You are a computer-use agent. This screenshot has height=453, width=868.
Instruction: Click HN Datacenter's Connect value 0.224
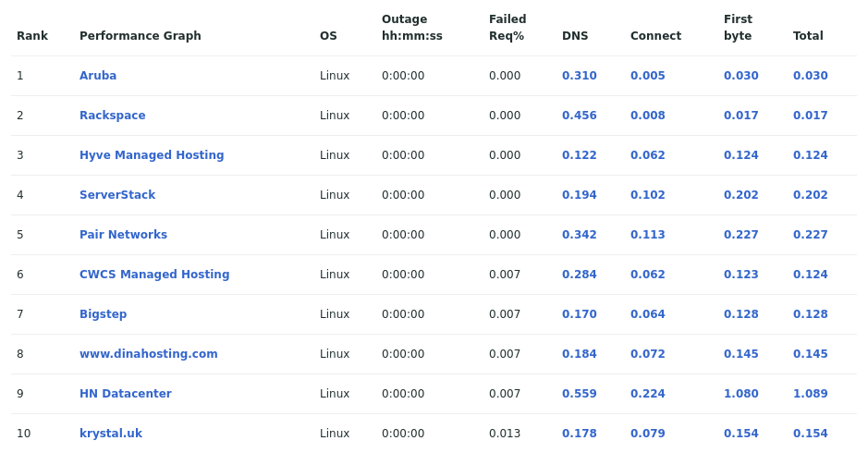(x=648, y=394)
